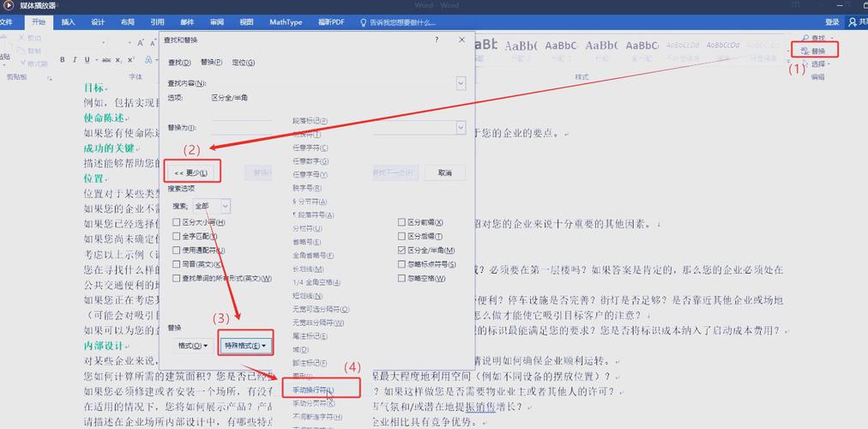
Task: Switch to the 替换(P) dialog tab
Action: [212, 63]
